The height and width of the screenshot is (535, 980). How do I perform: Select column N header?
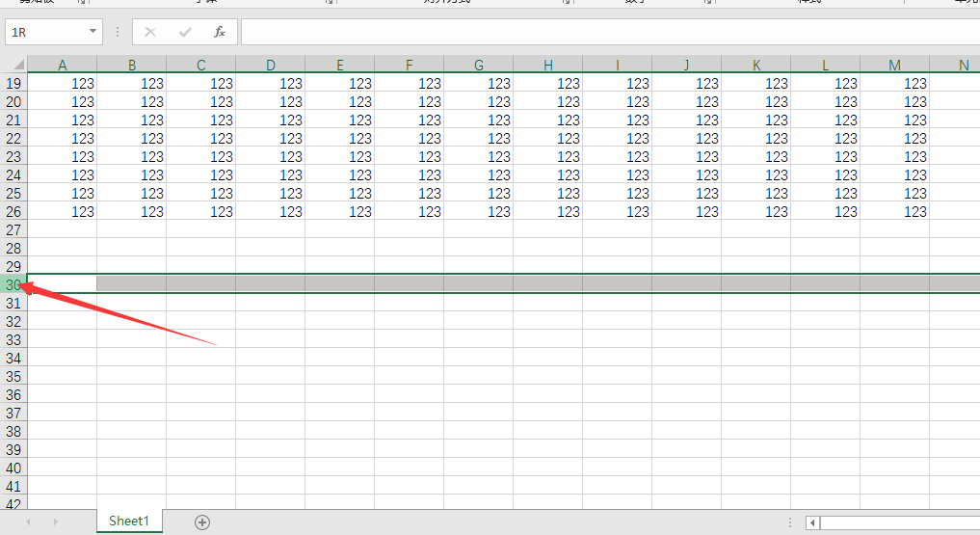click(955, 65)
